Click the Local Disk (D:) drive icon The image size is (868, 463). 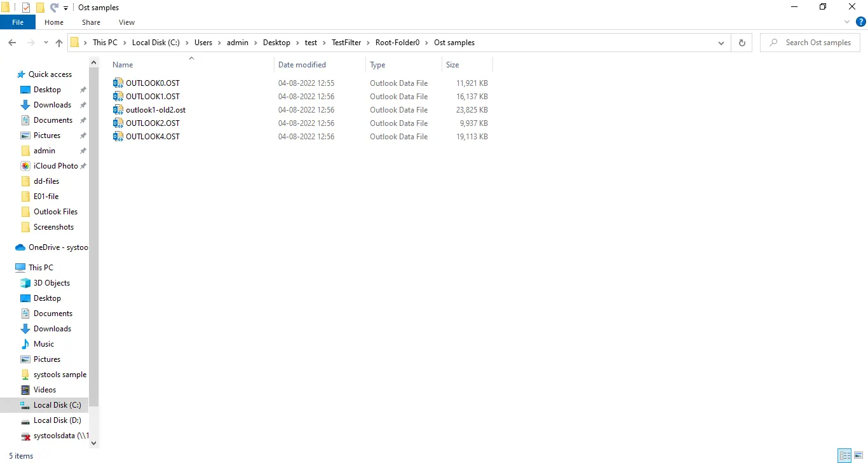pyautogui.click(x=25, y=420)
